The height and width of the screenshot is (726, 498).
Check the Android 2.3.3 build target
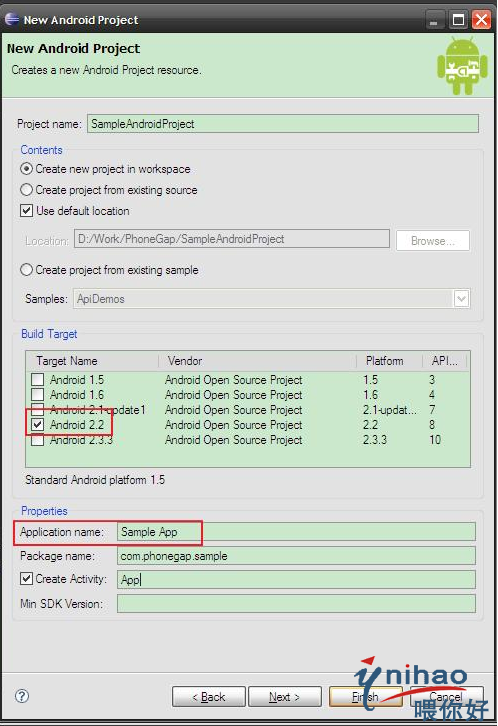click(37, 440)
